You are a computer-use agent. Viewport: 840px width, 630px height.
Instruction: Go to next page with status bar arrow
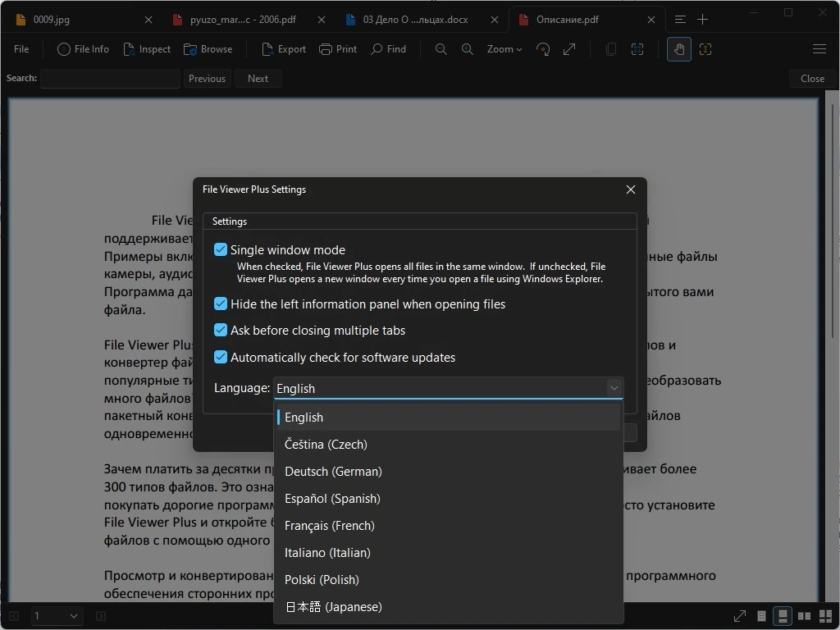point(101,616)
